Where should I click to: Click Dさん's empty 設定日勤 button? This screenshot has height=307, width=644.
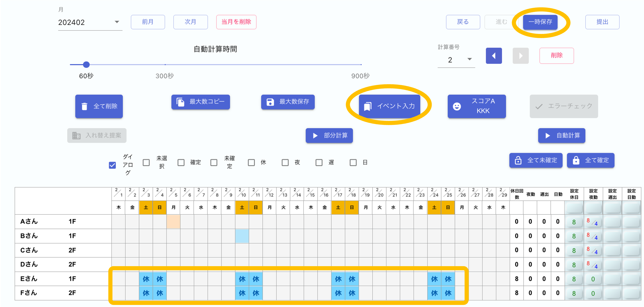pyautogui.click(x=631, y=265)
